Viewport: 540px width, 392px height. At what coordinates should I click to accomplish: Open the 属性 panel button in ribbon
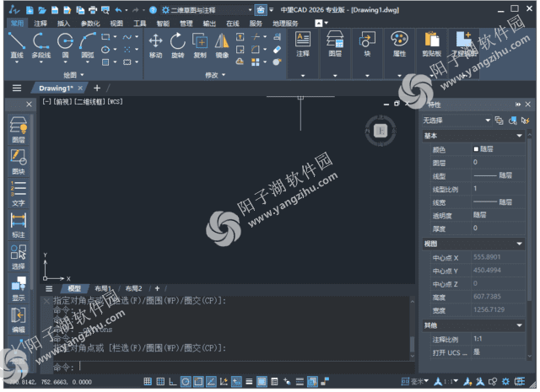coord(399,54)
